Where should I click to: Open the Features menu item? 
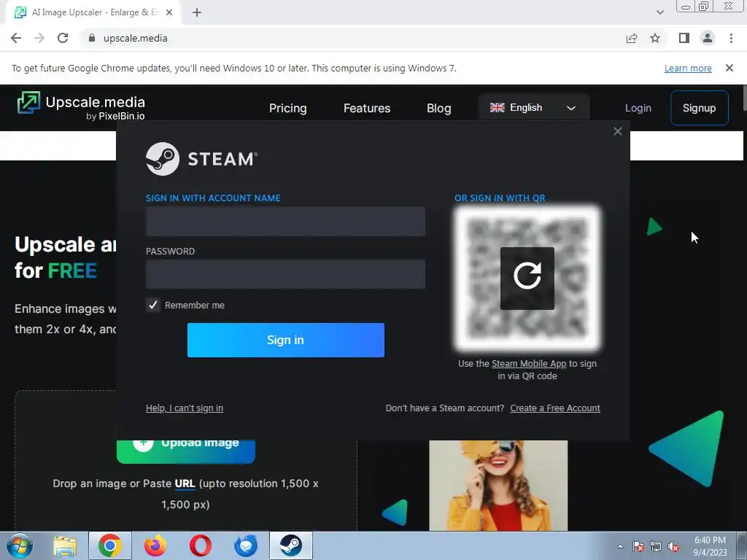point(367,108)
